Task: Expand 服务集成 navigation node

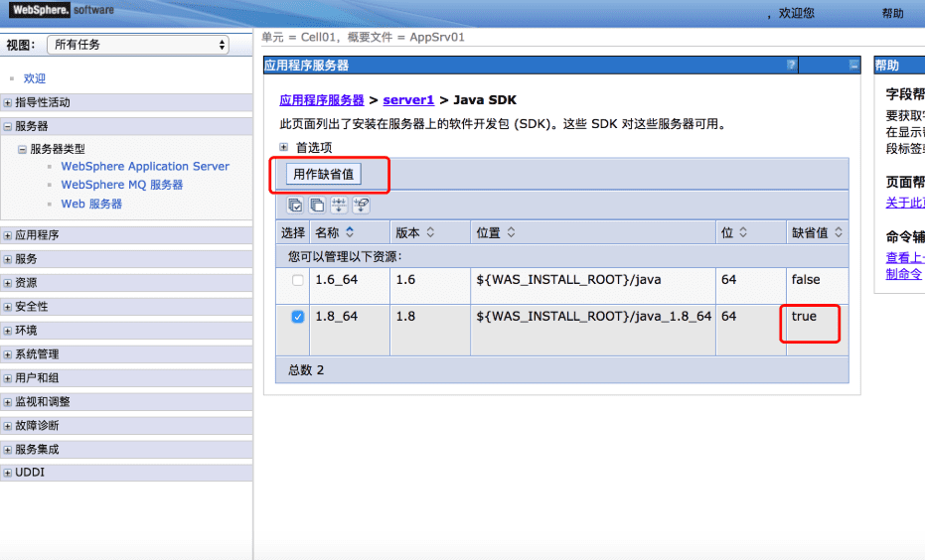Action: point(7,449)
